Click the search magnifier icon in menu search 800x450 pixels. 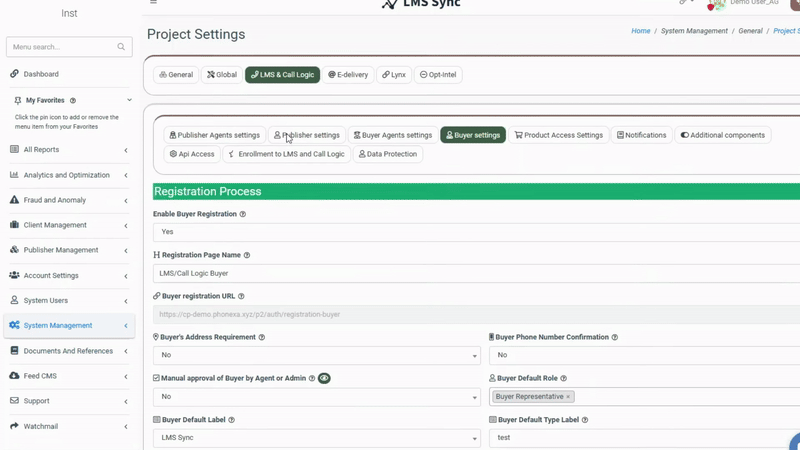(x=121, y=47)
